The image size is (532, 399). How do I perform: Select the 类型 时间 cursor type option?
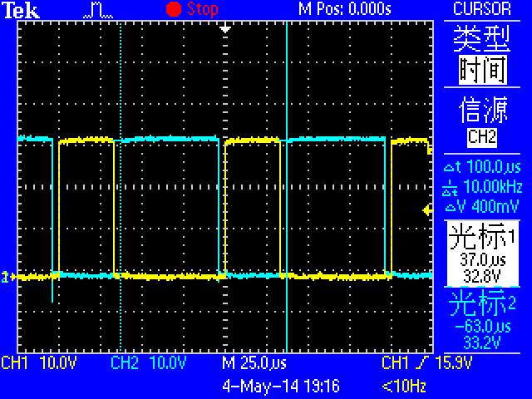click(482, 54)
